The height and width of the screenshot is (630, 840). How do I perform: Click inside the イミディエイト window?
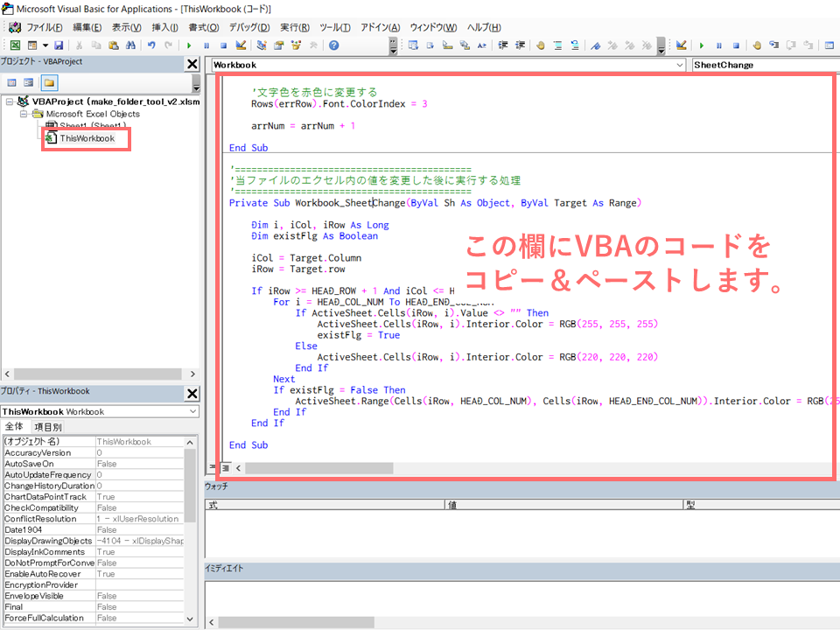tap(522, 598)
